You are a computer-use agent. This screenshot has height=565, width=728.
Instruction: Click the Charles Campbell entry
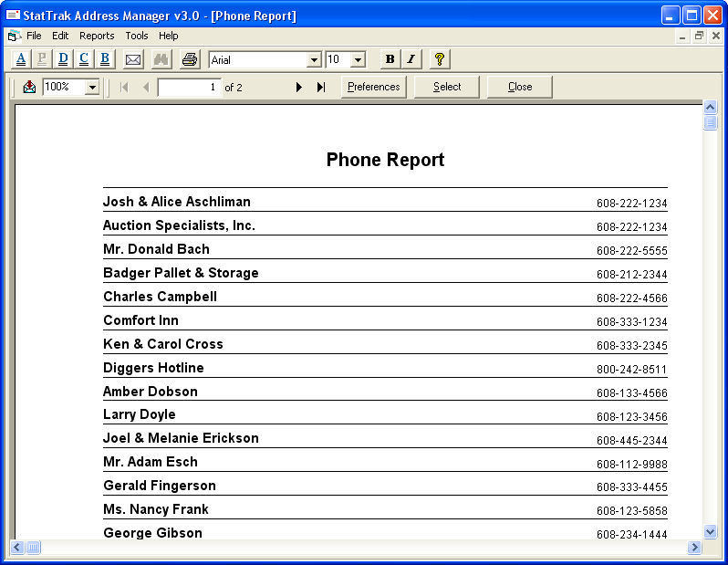(161, 297)
